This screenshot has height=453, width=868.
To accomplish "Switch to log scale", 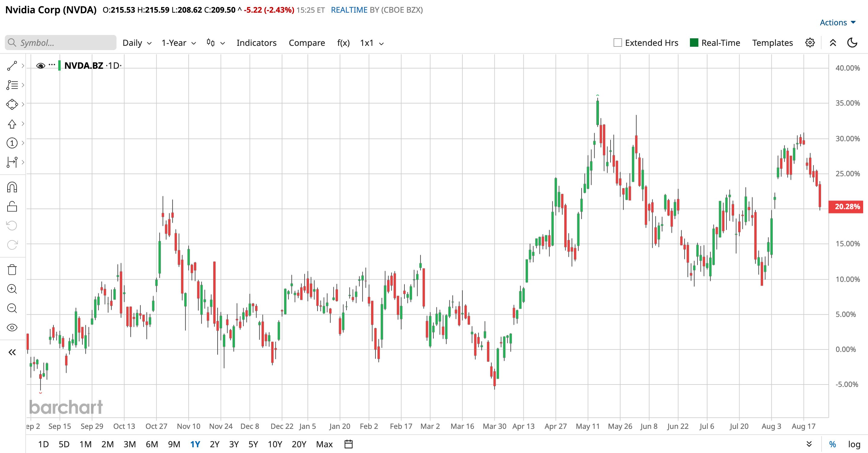I will (x=854, y=444).
